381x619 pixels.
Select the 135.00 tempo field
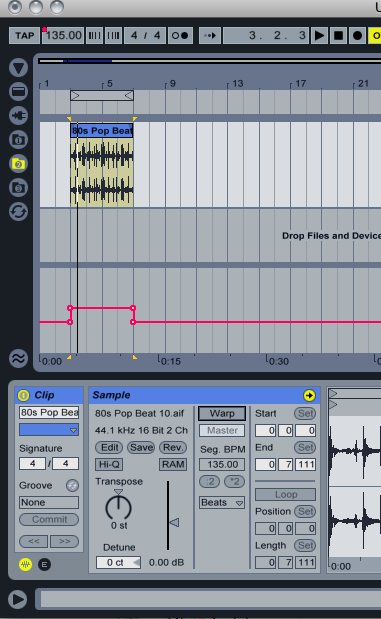tap(63, 36)
